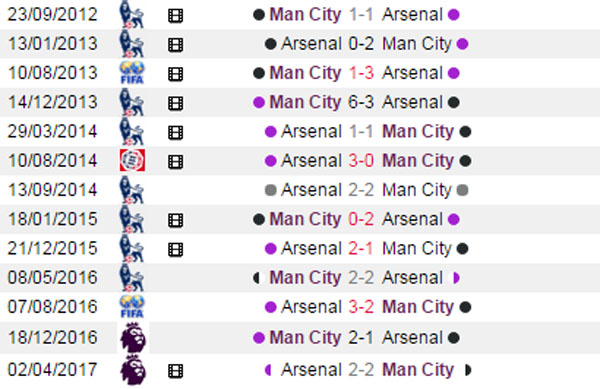Open video icon for 18/01/2015 match
The width and height of the screenshot is (600, 389).
point(175,220)
